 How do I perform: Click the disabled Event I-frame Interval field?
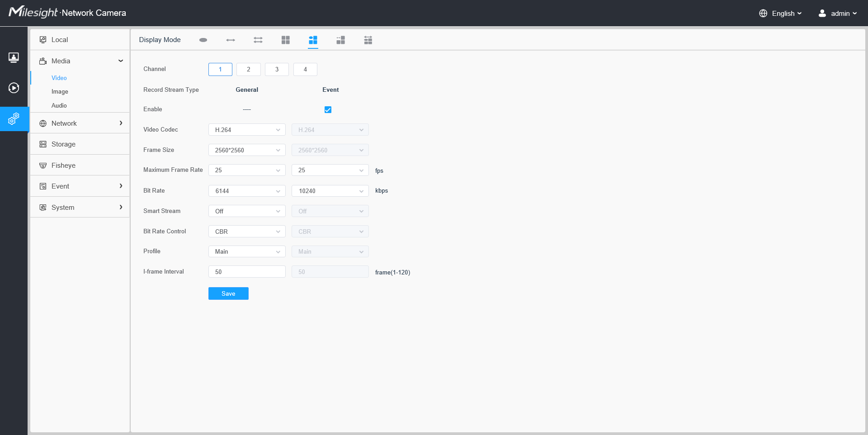pos(330,272)
